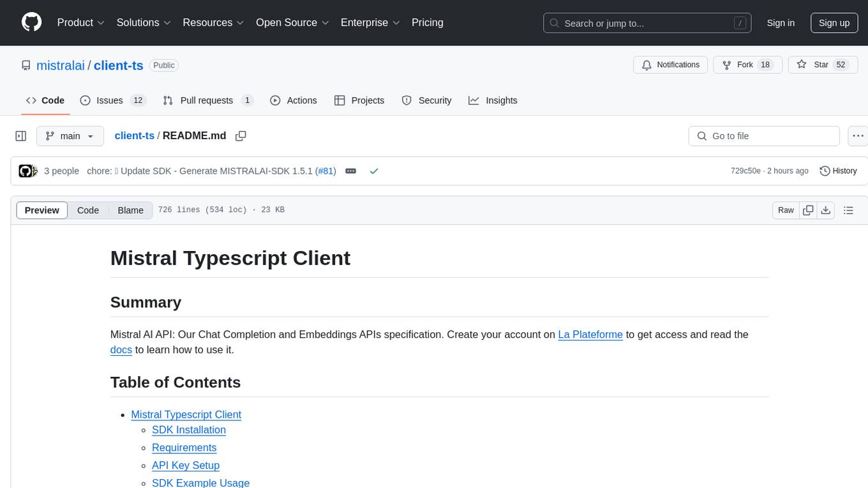868x488 pixels.
Task: Switch to the Security tab
Action: tap(426, 100)
